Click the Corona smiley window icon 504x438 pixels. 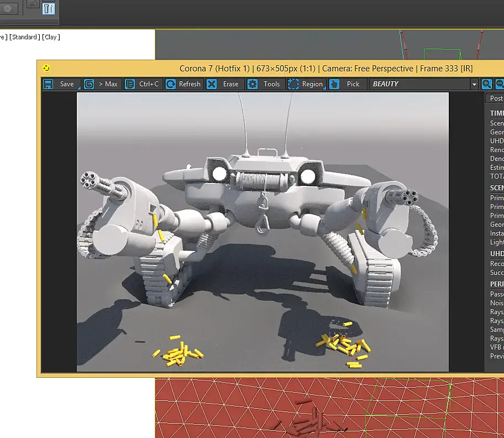[46, 68]
